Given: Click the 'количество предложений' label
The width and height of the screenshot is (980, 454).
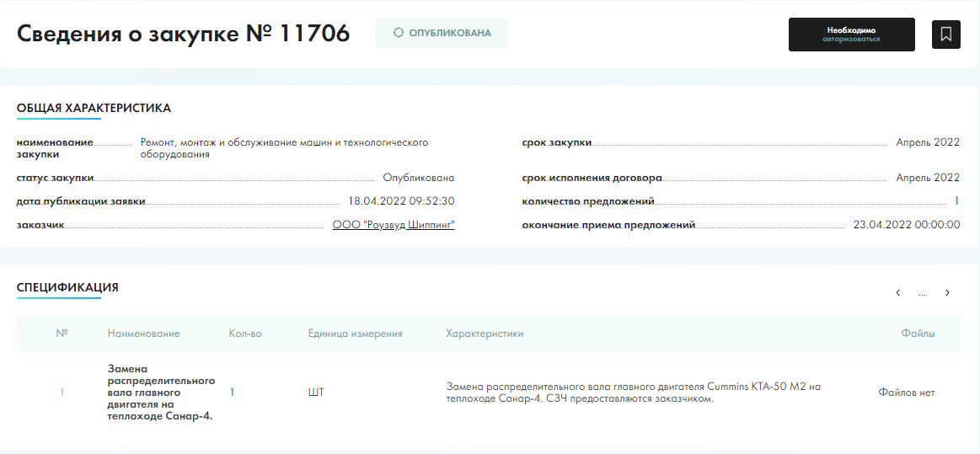Looking at the screenshot, I should coord(588,201).
